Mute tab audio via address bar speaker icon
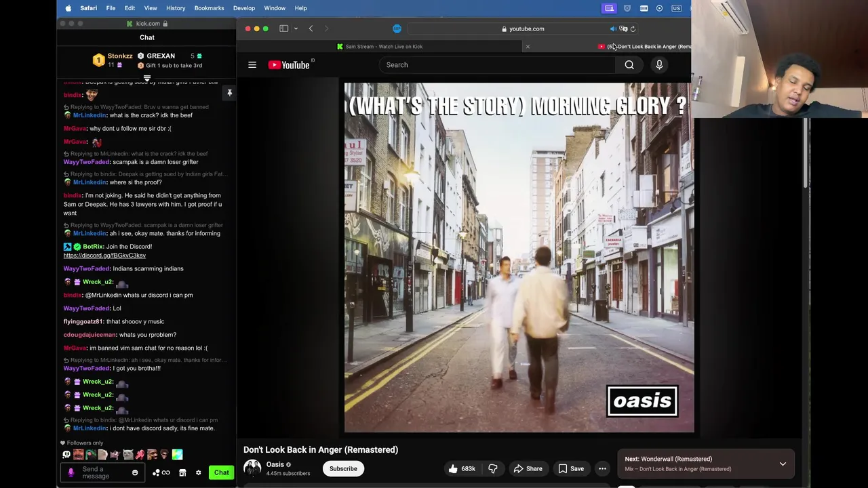Viewport: 868px width, 488px height. pos(613,28)
